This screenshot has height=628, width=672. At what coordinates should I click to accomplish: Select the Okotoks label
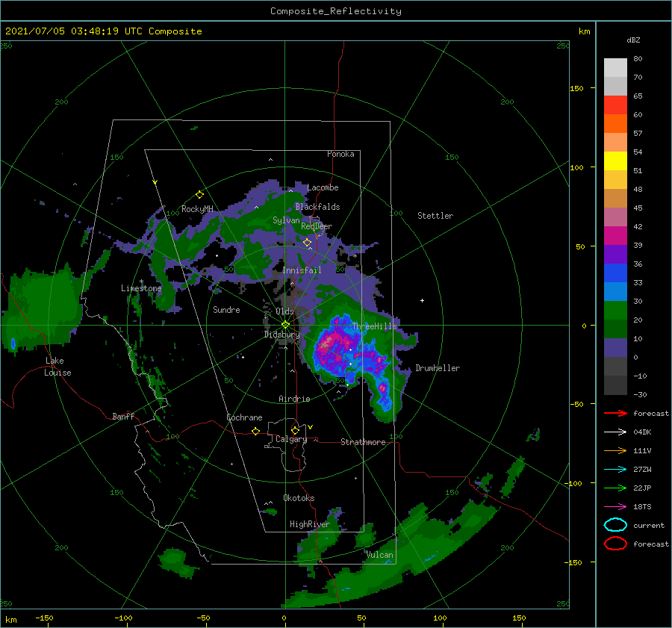pos(299,498)
